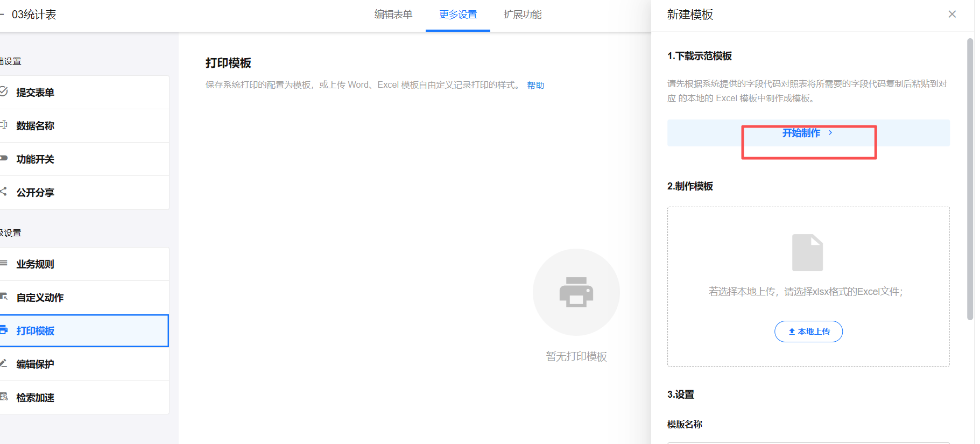Viewport: 980px width, 444px height.
Task: Click the large gray printer placeholder icon
Action: (x=576, y=292)
